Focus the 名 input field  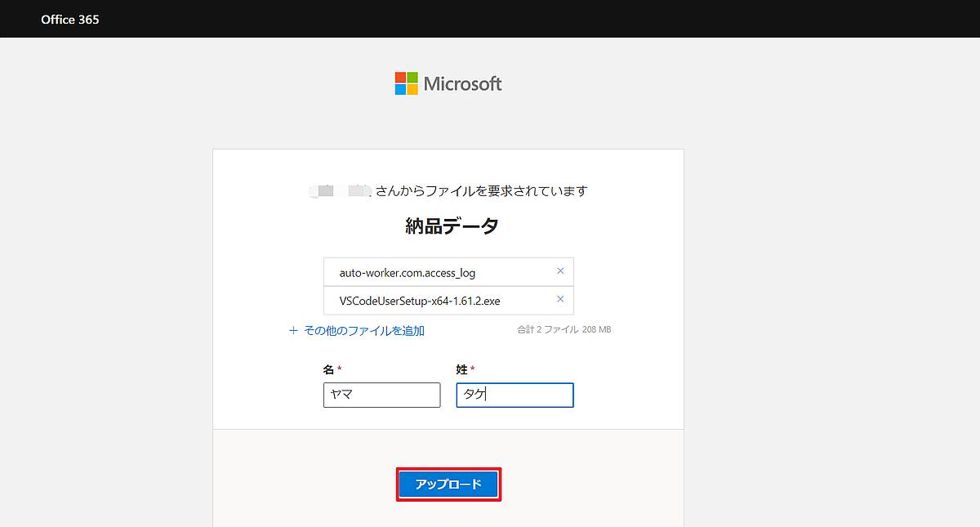click(x=381, y=395)
